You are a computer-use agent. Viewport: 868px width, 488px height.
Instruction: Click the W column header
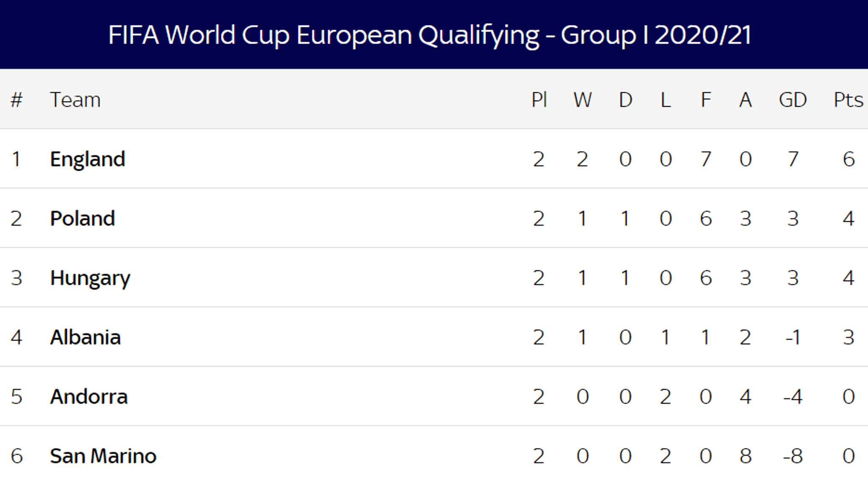[x=582, y=100]
